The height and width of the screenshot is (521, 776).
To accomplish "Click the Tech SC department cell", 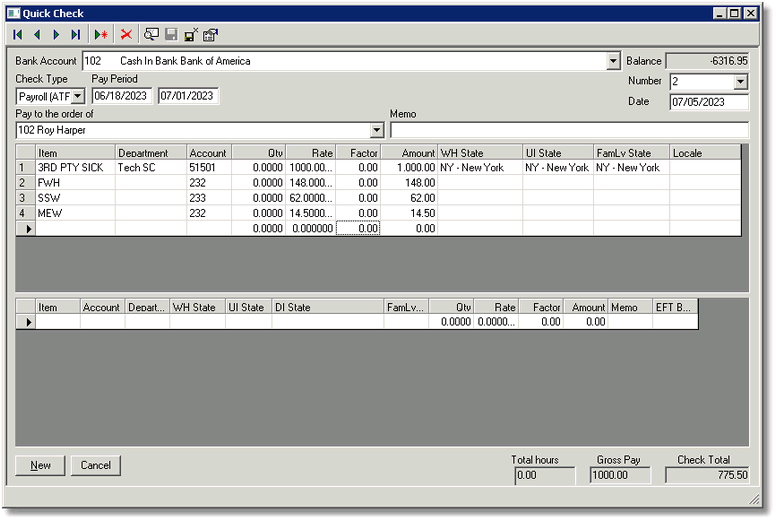I will pos(151,168).
